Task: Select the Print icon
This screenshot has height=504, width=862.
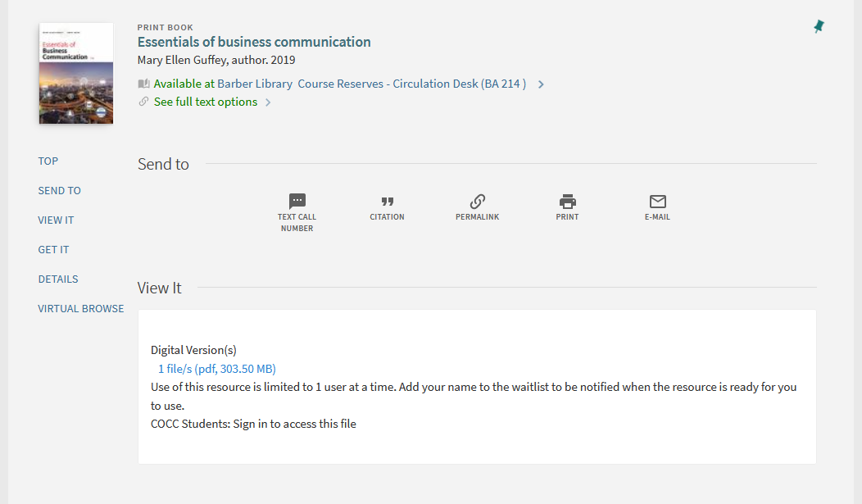Action: coord(567,202)
